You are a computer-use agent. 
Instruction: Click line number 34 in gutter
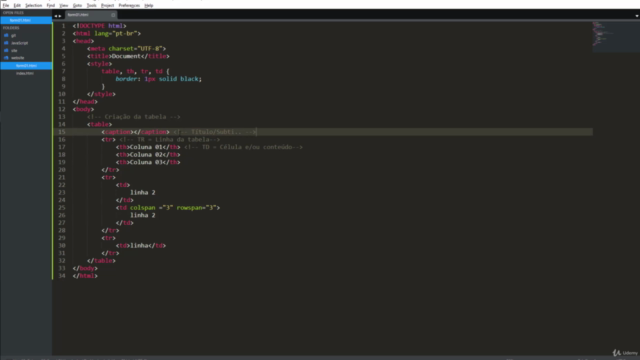[62, 276]
